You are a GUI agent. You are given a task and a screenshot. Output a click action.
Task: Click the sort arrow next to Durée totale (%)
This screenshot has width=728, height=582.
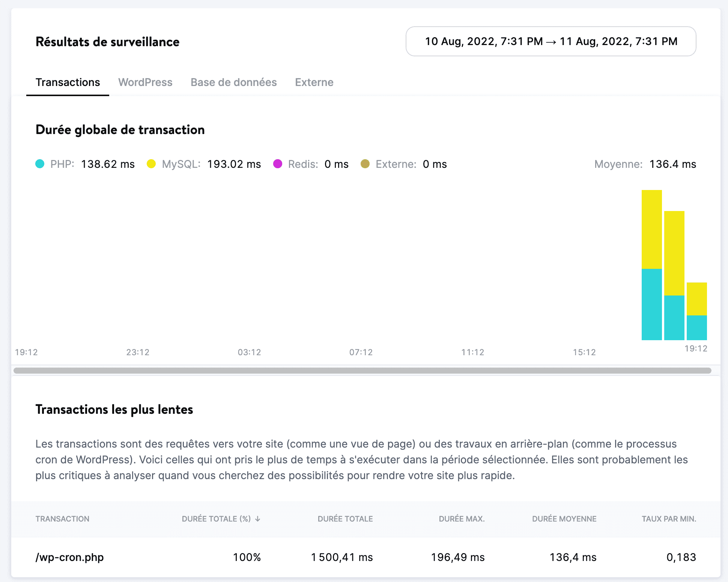click(x=258, y=519)
